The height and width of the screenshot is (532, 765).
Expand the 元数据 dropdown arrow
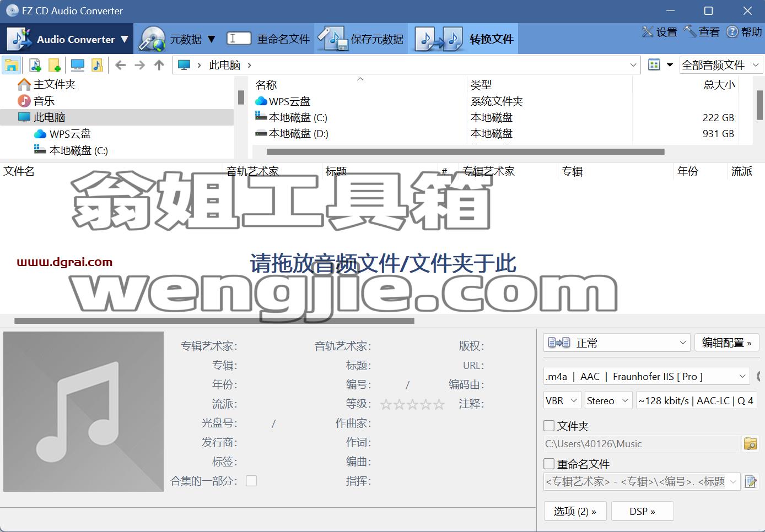click(x=212, y=39)
